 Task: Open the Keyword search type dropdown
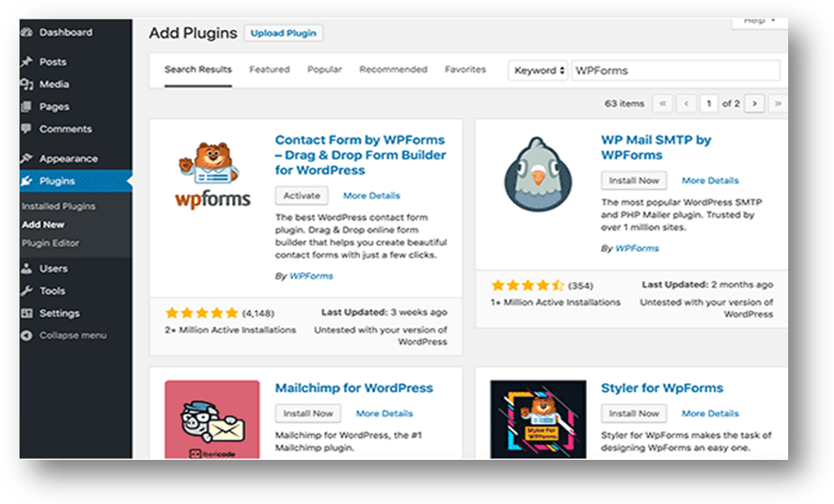[538, 70]
